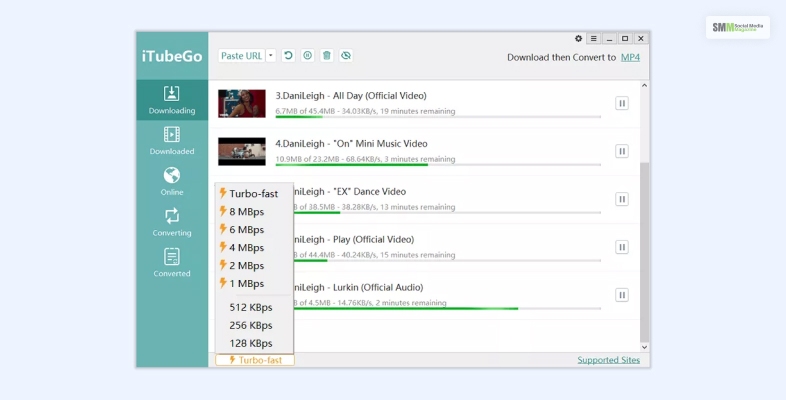Switch to the Downloaded tab
Screen dimensions: 786x400
(172, 140)
